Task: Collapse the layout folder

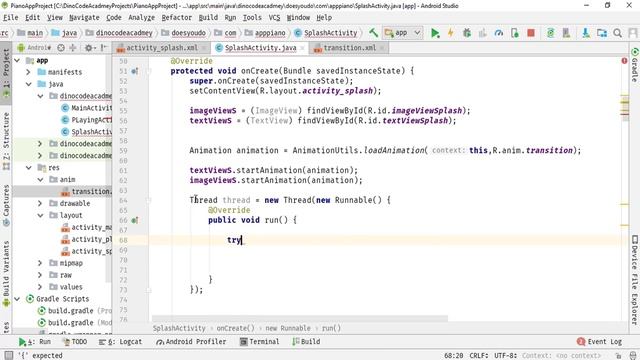Action: 40,215
